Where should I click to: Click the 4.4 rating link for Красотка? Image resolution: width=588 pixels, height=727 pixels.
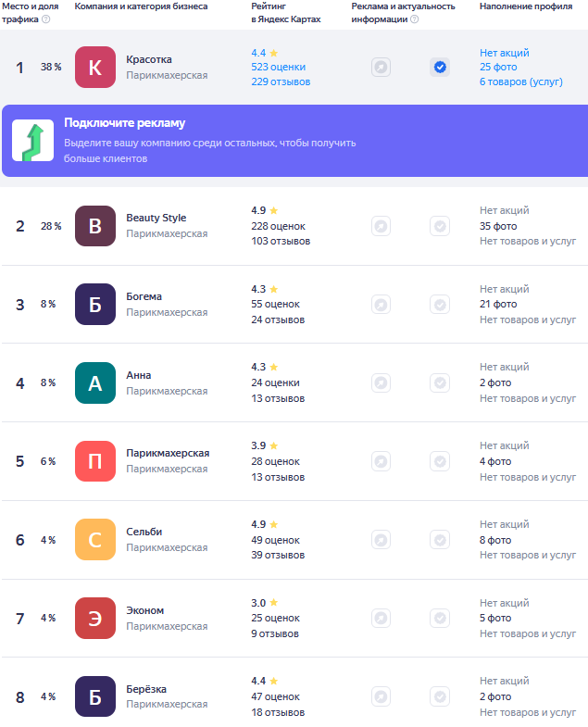pyautogui.click(x=264, y=53)
